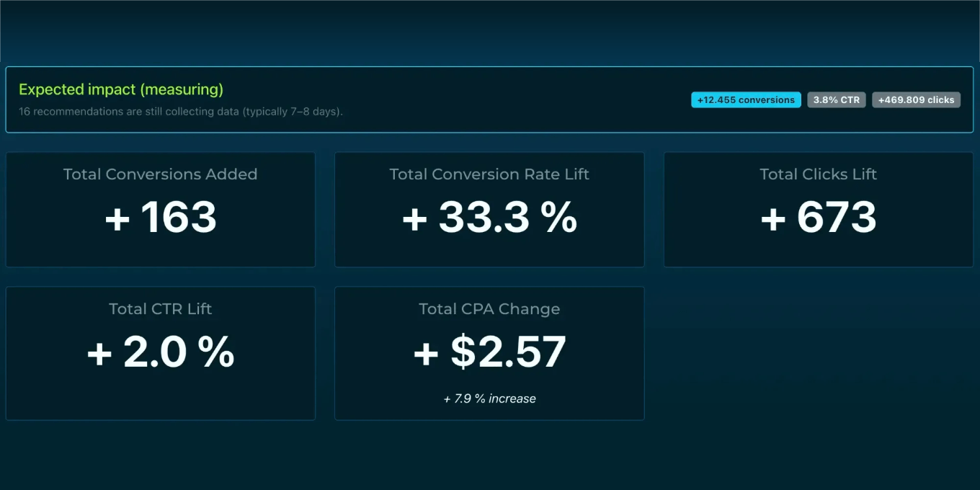
Task: Click the percent sign after 33.3
Action: click(x=559, y=217)
